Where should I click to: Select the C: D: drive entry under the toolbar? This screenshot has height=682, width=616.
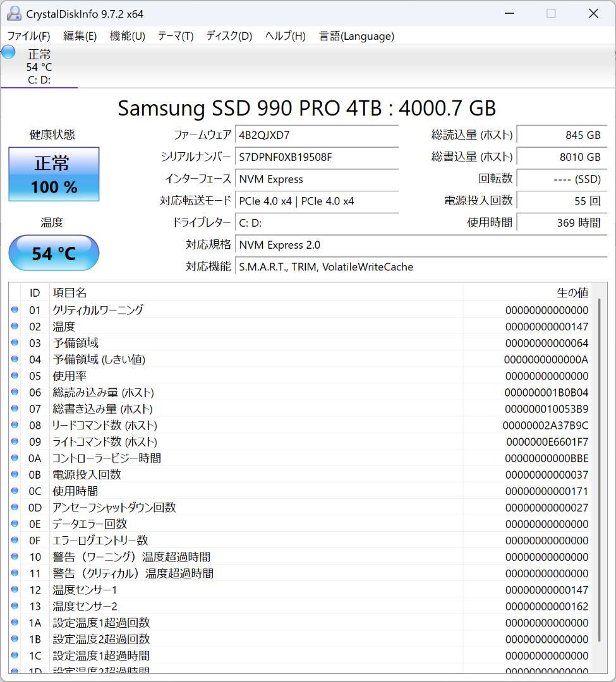(39, 80)
